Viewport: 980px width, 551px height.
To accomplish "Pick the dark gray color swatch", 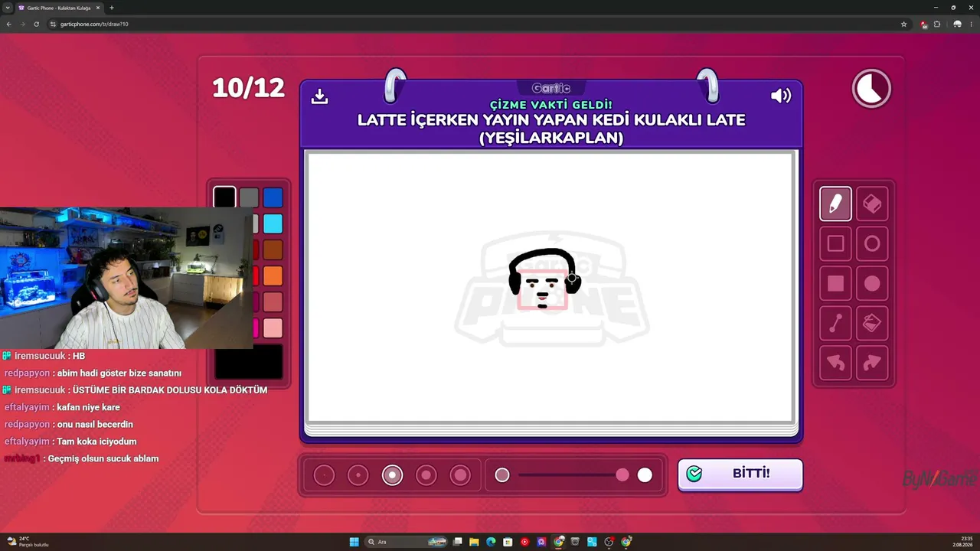I will tap(249, 197).
